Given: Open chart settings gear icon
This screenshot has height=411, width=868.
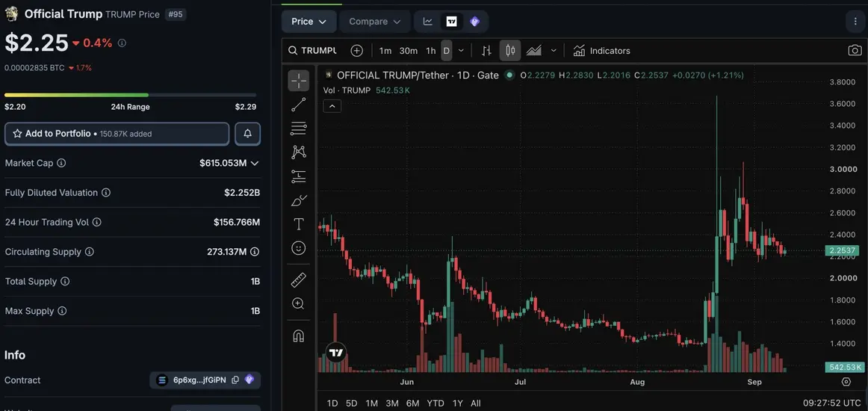Looking at the screenshot, I should pos(846,382).
